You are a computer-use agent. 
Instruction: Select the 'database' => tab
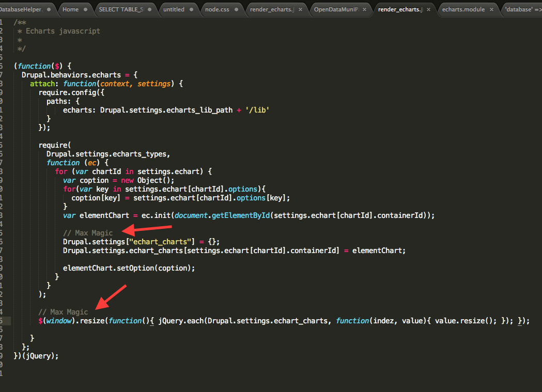(523, 9)
